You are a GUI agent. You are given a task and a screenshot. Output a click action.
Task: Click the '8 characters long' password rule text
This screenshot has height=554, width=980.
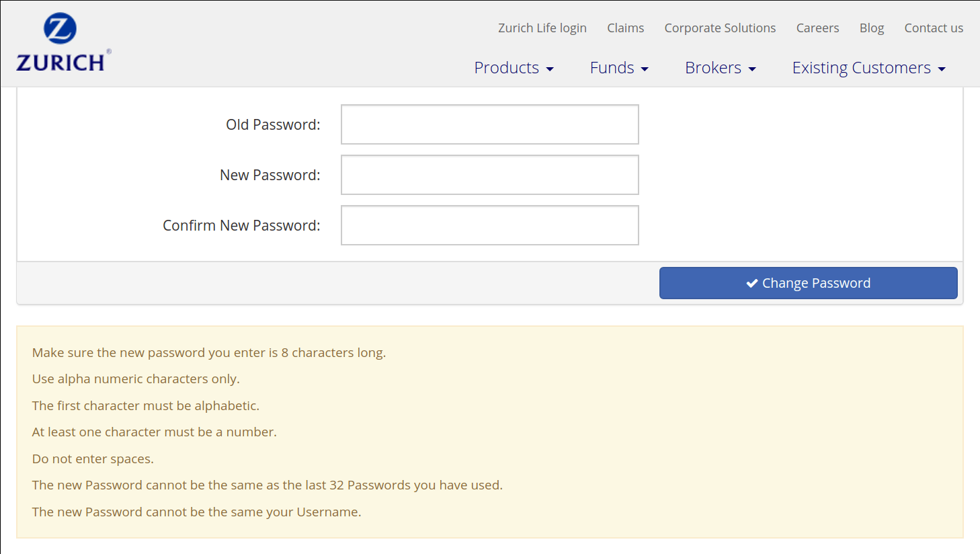point(208,353)
